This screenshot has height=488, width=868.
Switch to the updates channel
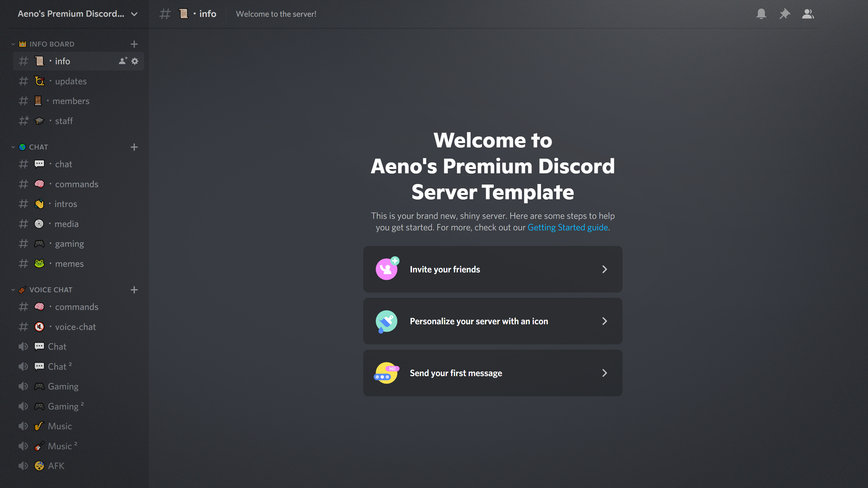71,81
